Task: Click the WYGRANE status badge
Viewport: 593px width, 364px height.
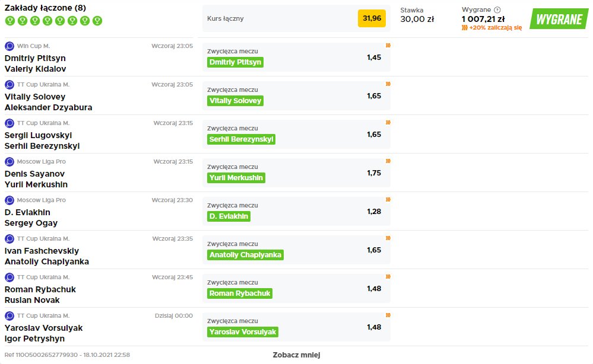Action: tap(559, 19)
